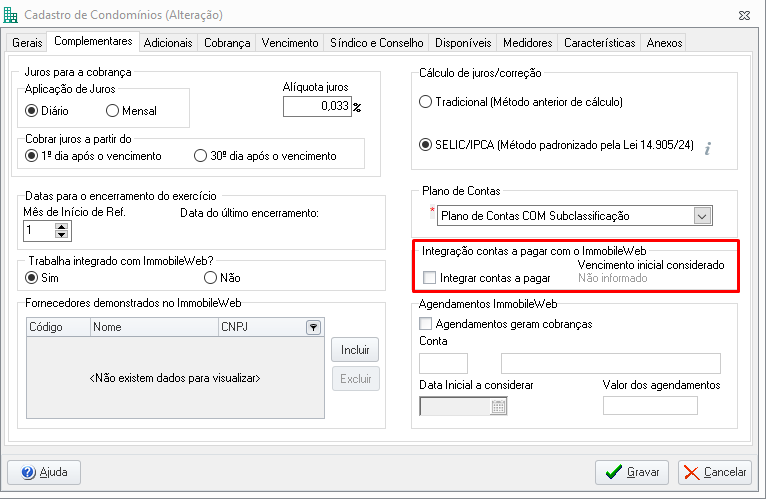
Task: Click the Ajuda help button
Action: click(x=44, y=472)
